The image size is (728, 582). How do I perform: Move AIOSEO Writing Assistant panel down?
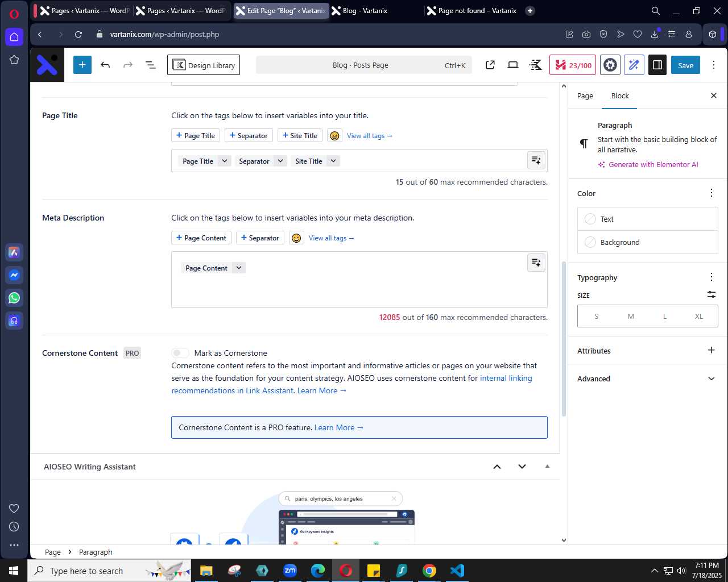tap(522, 467)
